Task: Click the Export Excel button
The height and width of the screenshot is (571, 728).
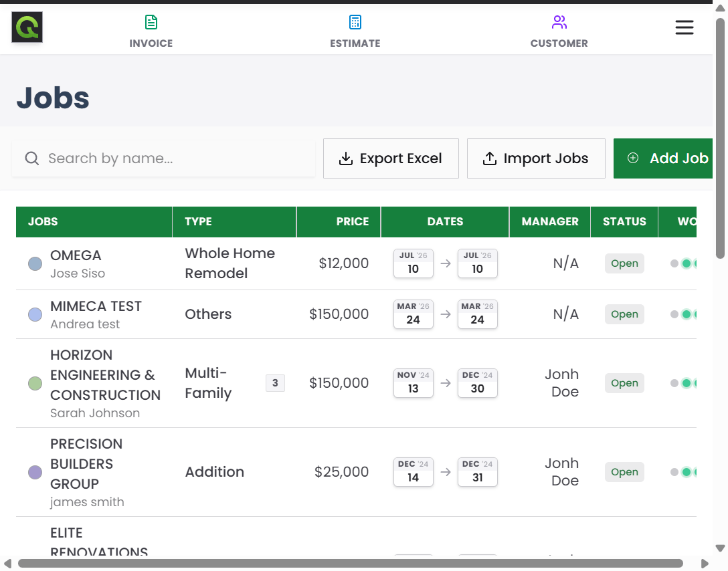Action: 391,158
